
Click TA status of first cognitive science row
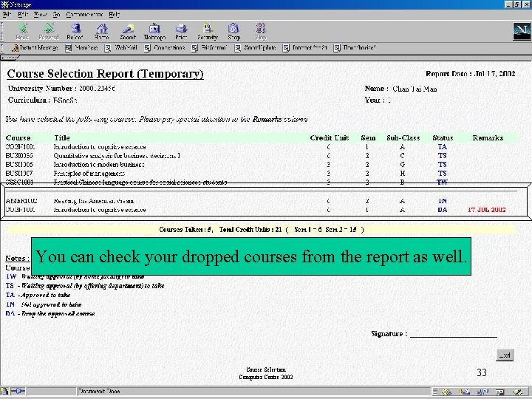(x=442, y=147)
